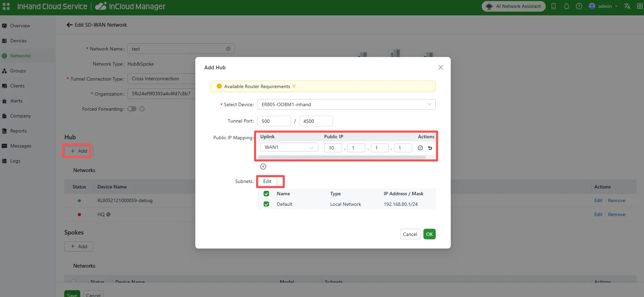Undo the public IP mapping row
This screenshot has height=297, width=644.
click(x=430, y=148)
